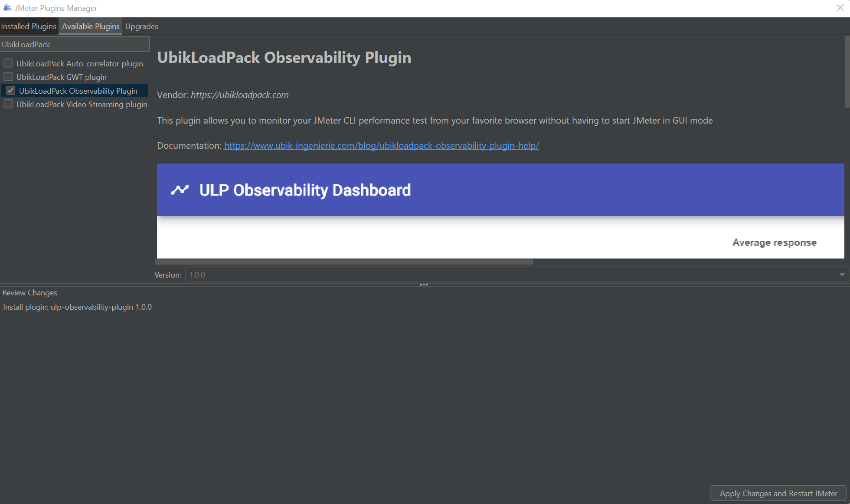Select the UbikLoadPack Auto-correlator plugin row text
850x504 pixels.
click(x=80, y=64)
